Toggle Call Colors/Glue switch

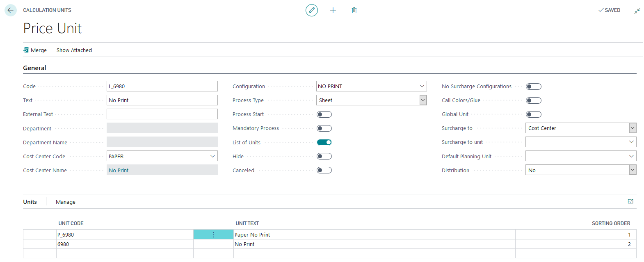534,100
